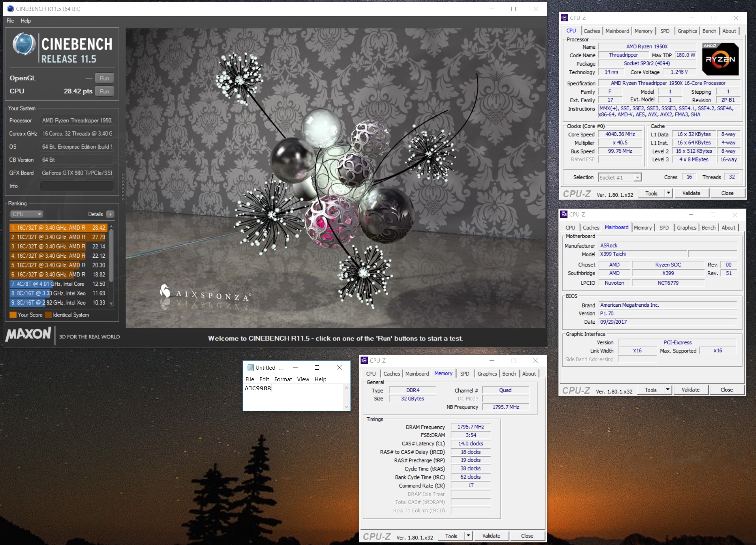Viewport: 756px width, 545px height.
Task: Run the CPU benchmark test
Action: coord(105,91)
